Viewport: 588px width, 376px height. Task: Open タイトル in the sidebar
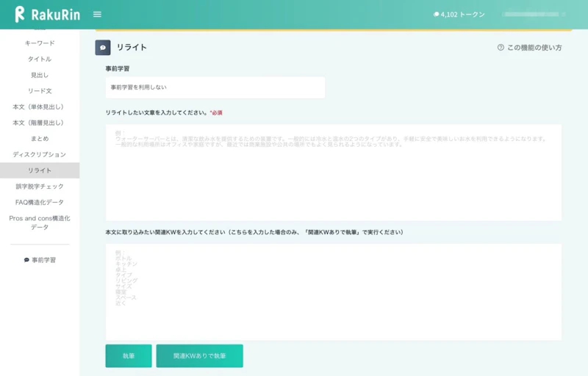tap(40, 59)
